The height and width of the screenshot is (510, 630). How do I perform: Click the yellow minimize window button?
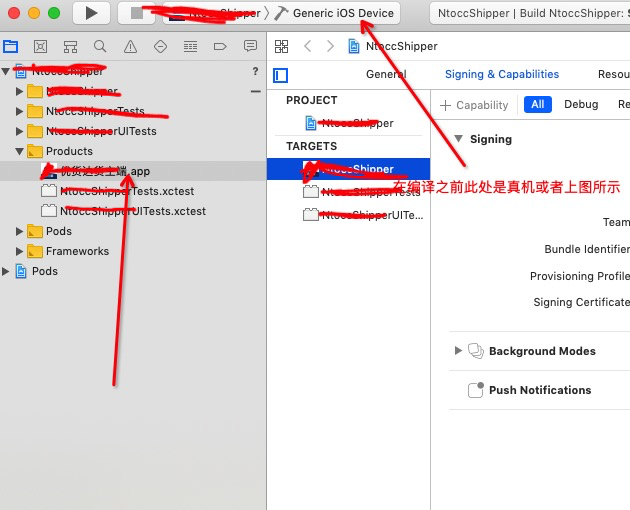[x=34, y=13]
